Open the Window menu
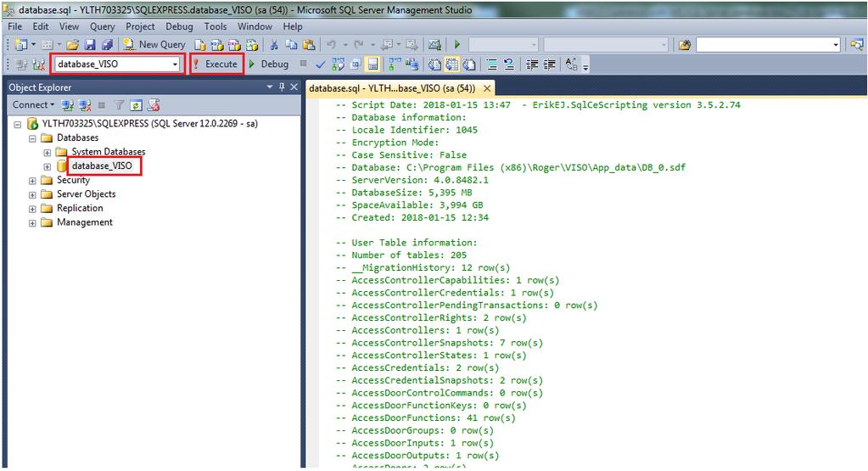Viewport: 868px width, 471px height. click(x=255, y=26)
